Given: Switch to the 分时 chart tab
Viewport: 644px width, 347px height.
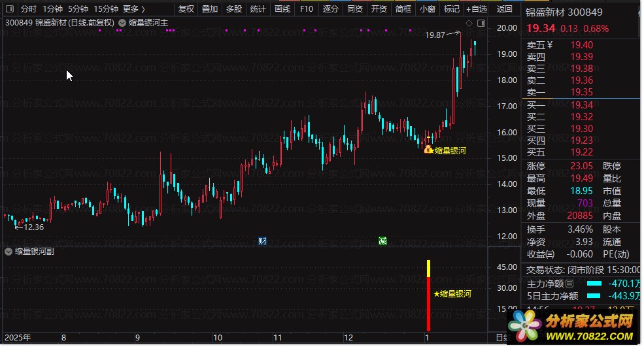Looking at the screenshot, I should click(x=29, y=8).
